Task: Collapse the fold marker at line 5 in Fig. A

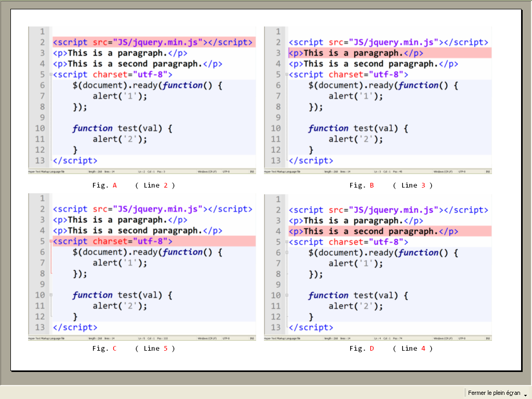Action: point(51,74)
